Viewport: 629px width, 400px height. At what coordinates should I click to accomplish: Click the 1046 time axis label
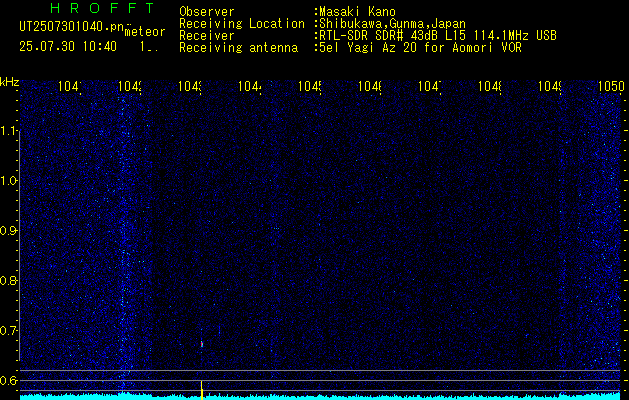pyautogui.click(x=369, y=86)
